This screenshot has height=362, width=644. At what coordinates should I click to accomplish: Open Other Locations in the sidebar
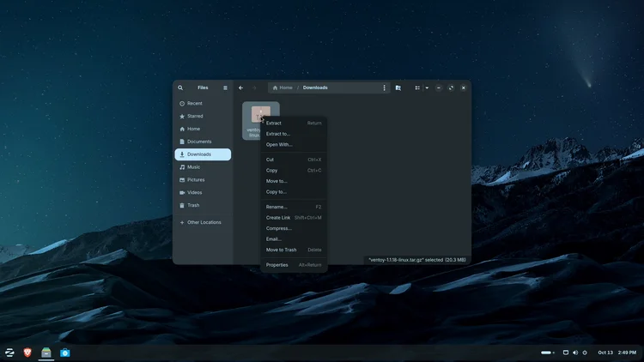coord(203,222)
